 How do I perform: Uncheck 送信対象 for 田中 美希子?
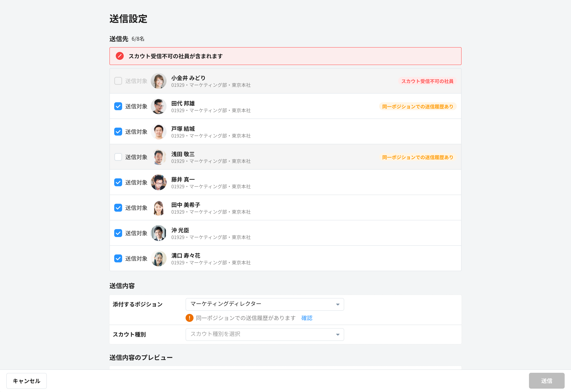(118, 208)
